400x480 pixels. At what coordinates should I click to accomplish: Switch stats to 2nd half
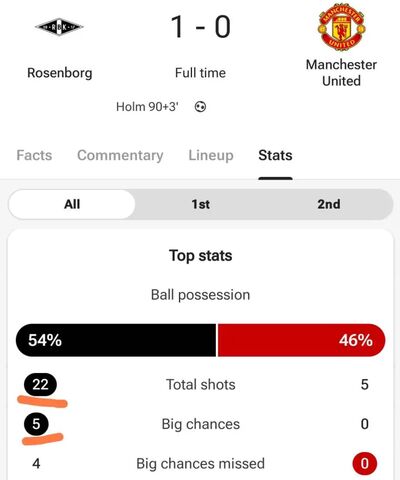click(329, 204)
